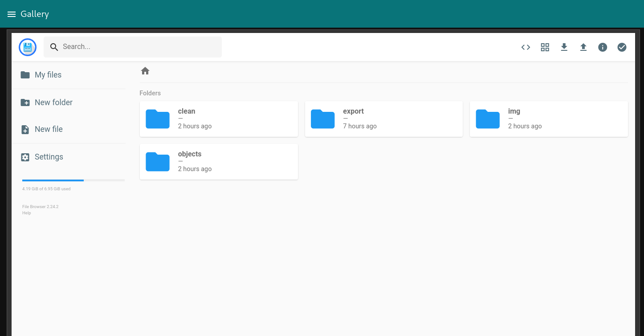Switch view using the grid icon

pos(545,47)
